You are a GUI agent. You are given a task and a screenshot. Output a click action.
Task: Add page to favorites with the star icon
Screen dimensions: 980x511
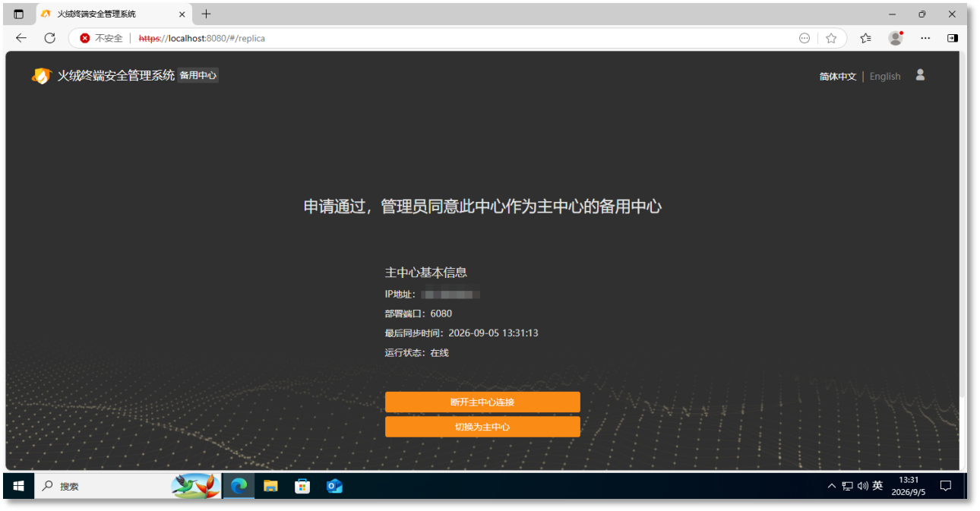[x=831, y=38]
